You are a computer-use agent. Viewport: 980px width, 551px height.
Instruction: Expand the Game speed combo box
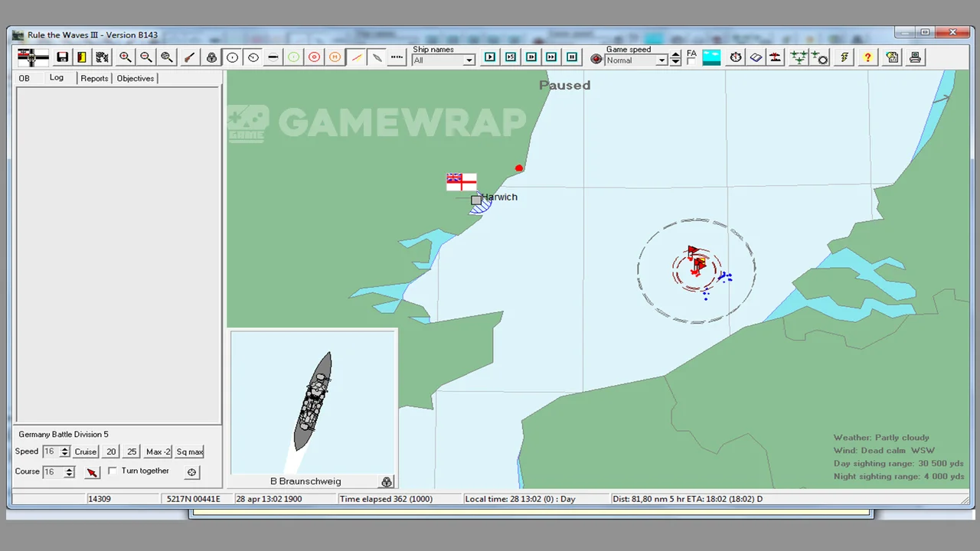click(x=661, y=60)
